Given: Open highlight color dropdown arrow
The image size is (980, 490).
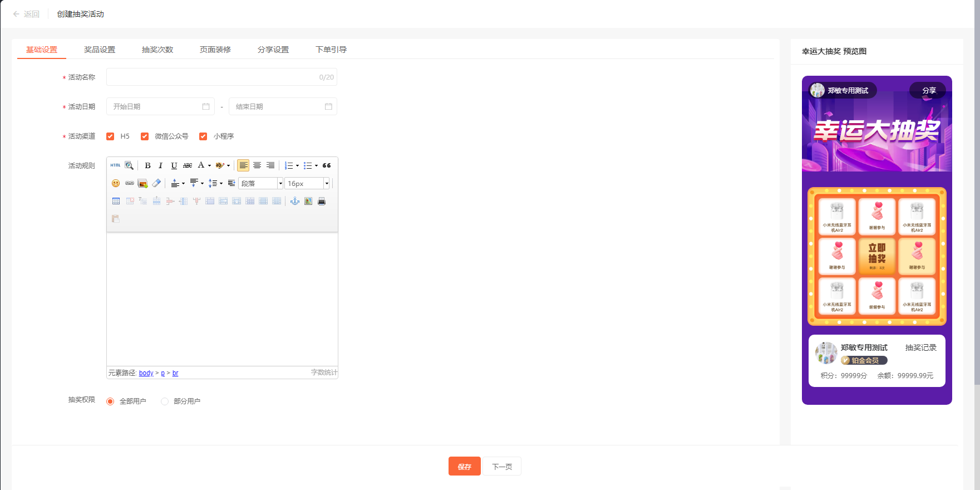Looking at the screenshot, I should (228, 165).
